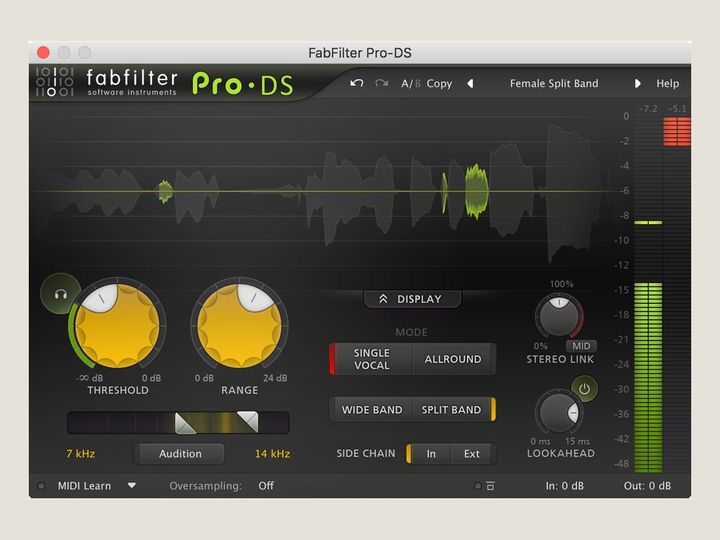Click the green output level meter

point(648,377)
